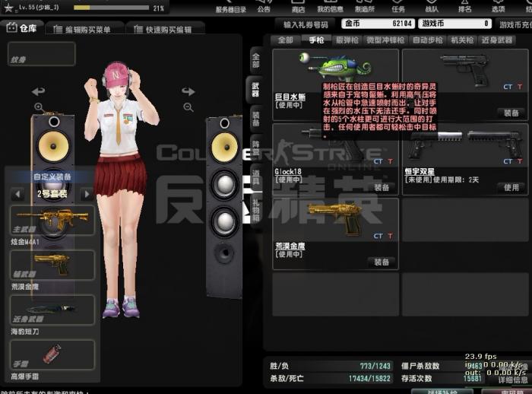
Task: Switch to 编辑购买菜单 tab
Action: tap(84, 30)
